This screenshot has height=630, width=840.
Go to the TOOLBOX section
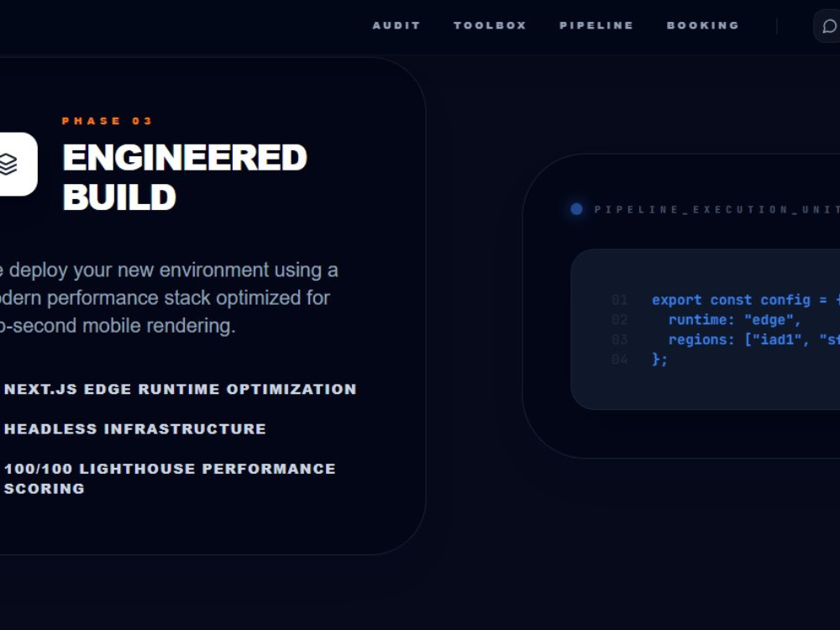pos(490,25)
